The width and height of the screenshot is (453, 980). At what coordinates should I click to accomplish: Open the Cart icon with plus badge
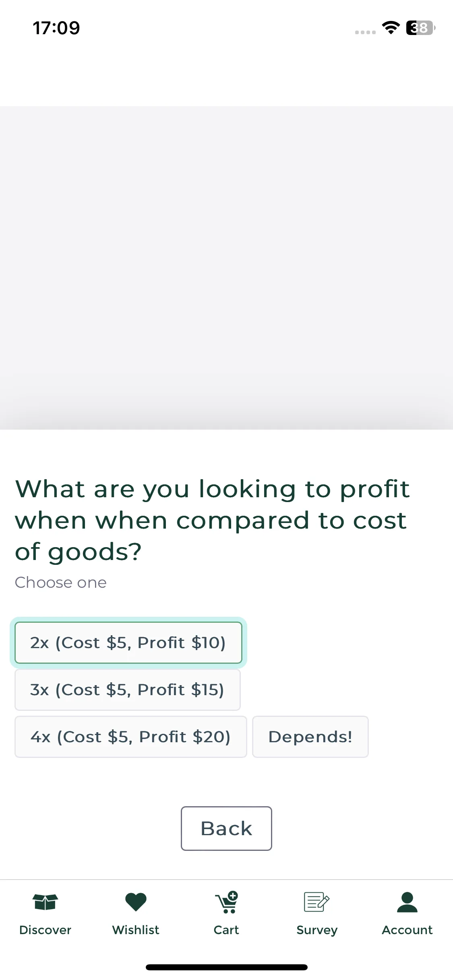click(x=227, y=902)
